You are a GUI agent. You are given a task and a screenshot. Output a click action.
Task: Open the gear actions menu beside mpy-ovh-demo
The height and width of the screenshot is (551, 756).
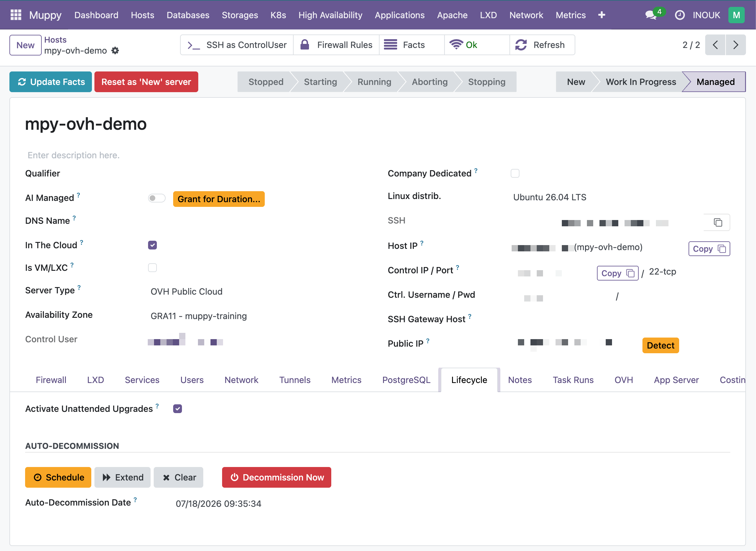(115, 50)
